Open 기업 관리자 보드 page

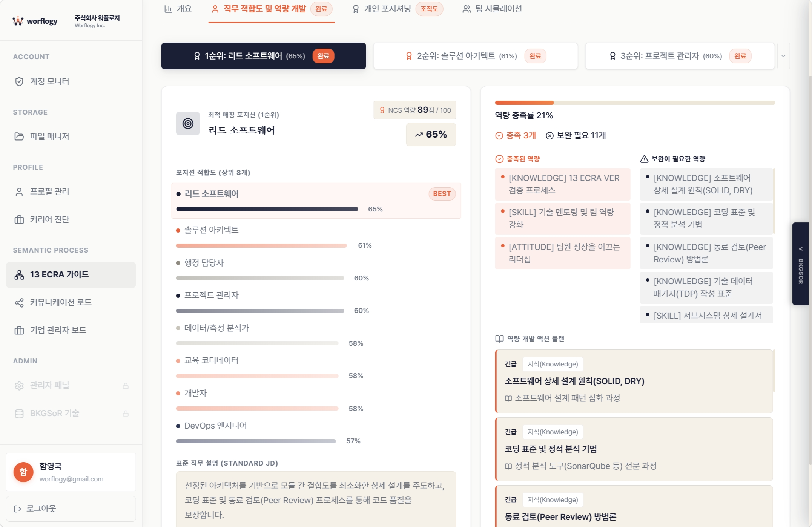click(x=71, y=330)
